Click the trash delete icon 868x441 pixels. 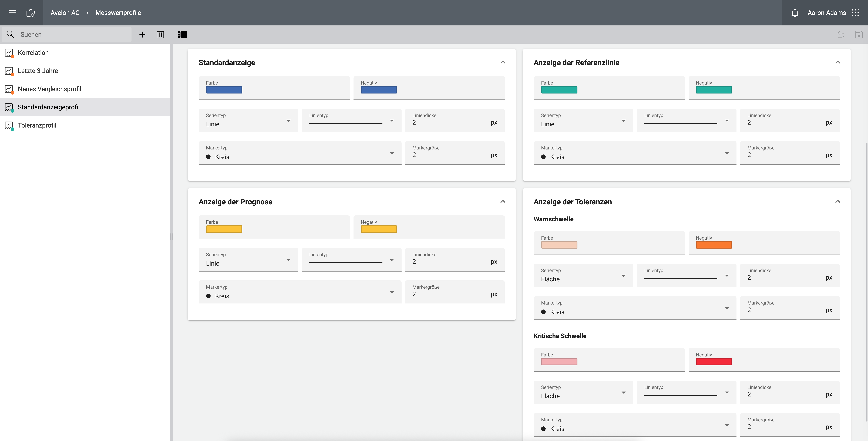160,34
